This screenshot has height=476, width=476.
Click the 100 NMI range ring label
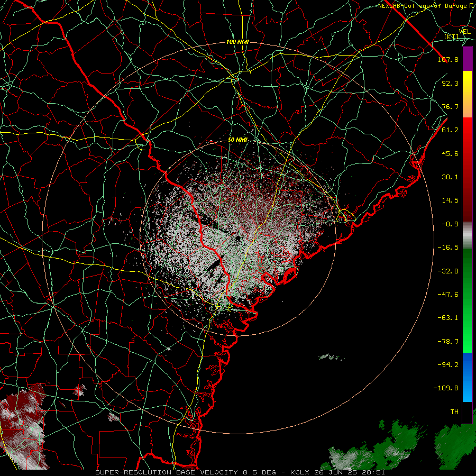coord(237,42)
